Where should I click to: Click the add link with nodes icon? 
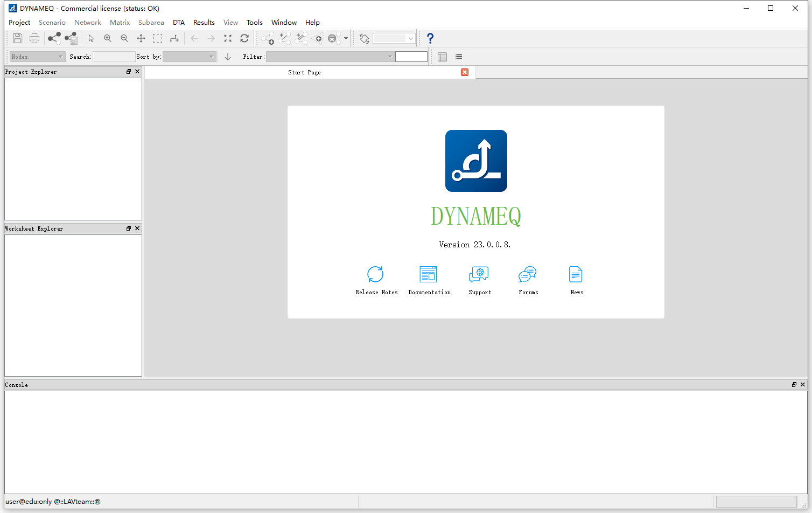285,38
